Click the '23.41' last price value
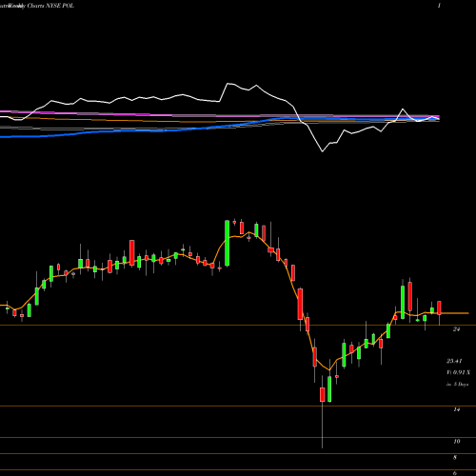The height and width of the screenshot is (476, 476). 454,361
